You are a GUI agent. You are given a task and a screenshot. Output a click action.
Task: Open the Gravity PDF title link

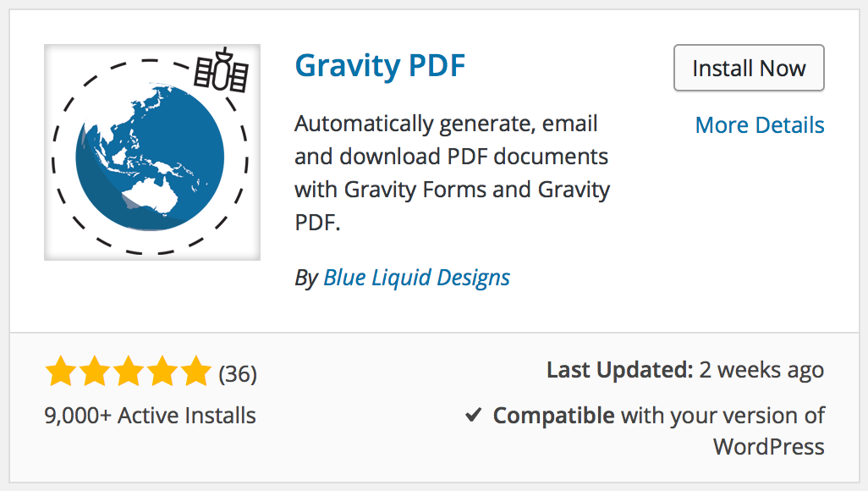380,67
